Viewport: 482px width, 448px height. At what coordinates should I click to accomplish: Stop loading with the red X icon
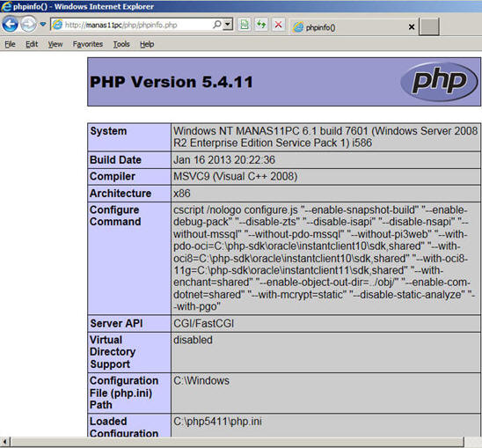(279, 25)
